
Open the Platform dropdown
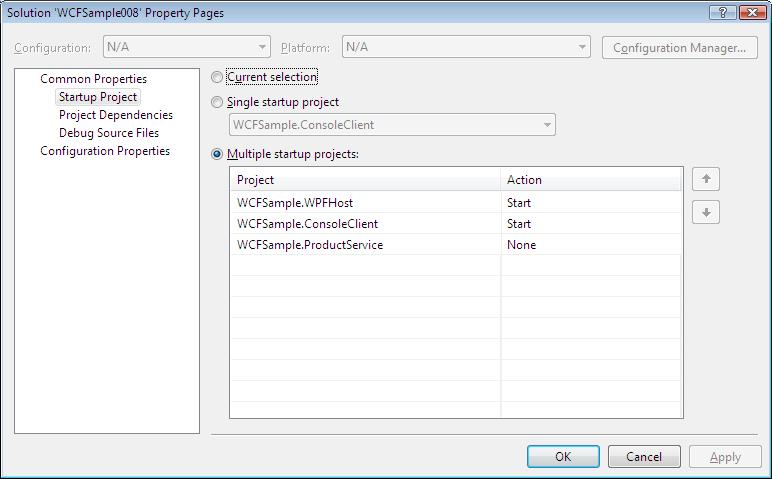click(x=466, y=47)
